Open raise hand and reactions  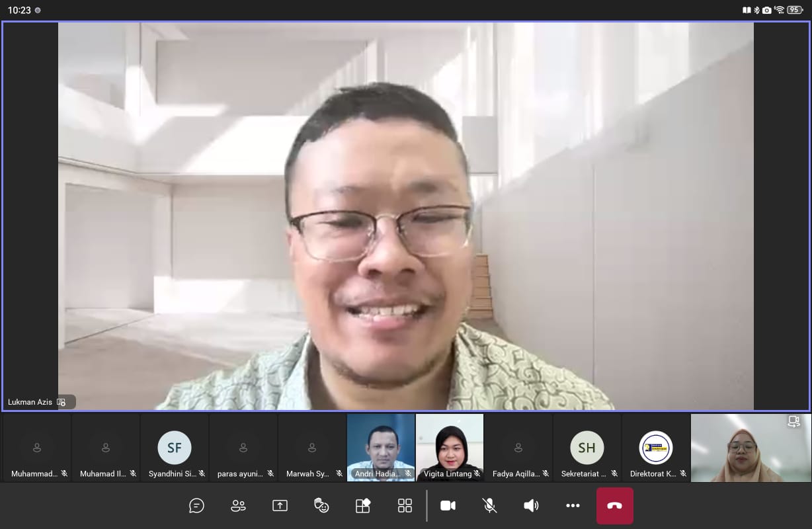[321, 506]
